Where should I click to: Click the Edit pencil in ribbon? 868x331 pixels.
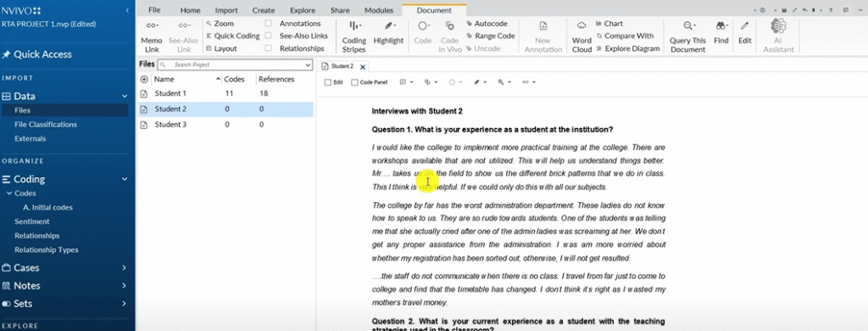(745, 33)
